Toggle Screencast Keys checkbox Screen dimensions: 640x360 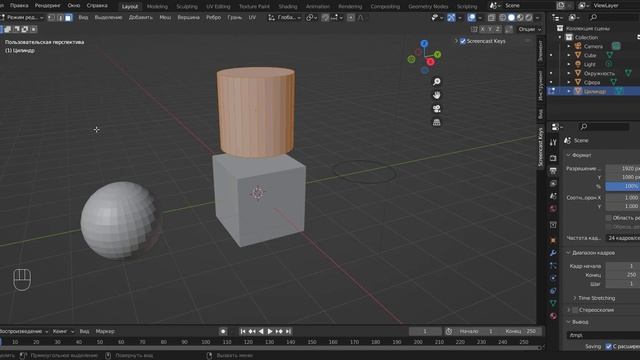pos(463,41)
